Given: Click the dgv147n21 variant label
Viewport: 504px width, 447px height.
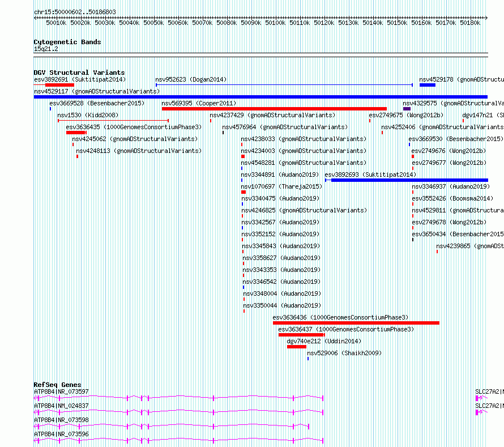Looking at the screenshot, I should [483, 115].
